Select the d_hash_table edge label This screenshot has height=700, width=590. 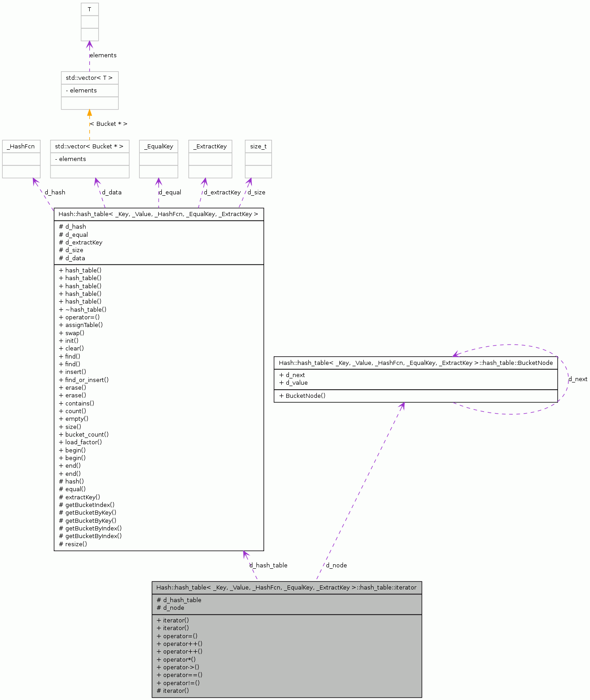click(269, 565)
